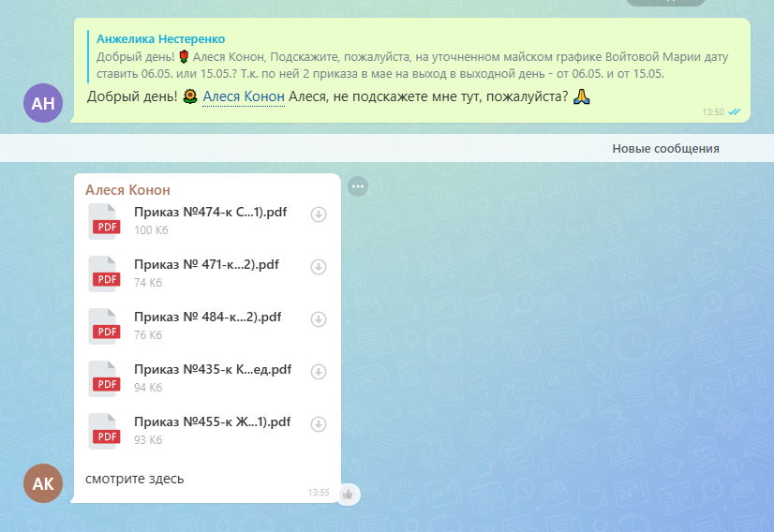774x532 pixels.
Task: Click file name Приказ №435-к К...ед.pdf
Action: point(213,369)
